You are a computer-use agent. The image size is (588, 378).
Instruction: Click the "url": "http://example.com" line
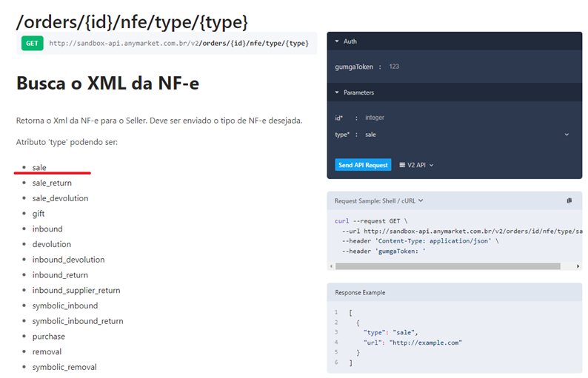(412, 342)
